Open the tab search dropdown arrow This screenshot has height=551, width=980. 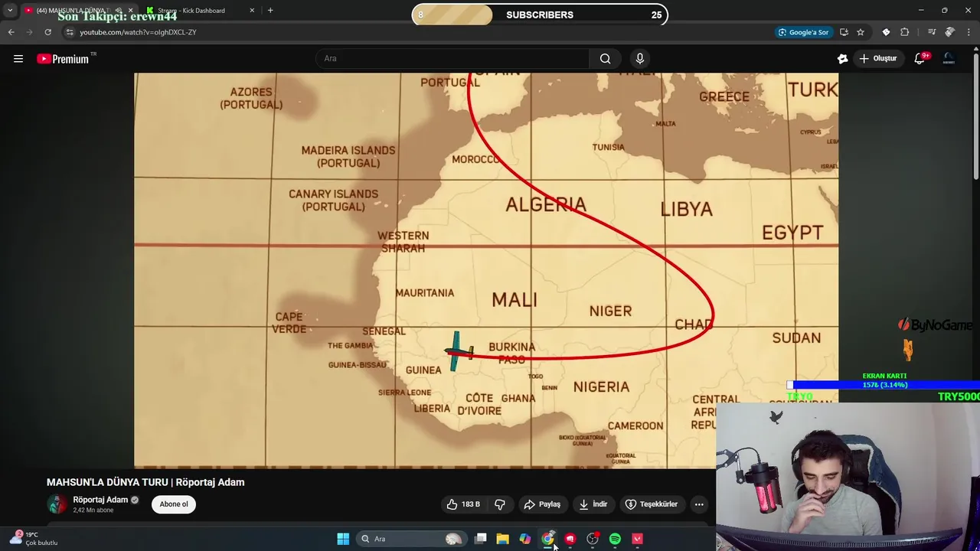point(10,11)
